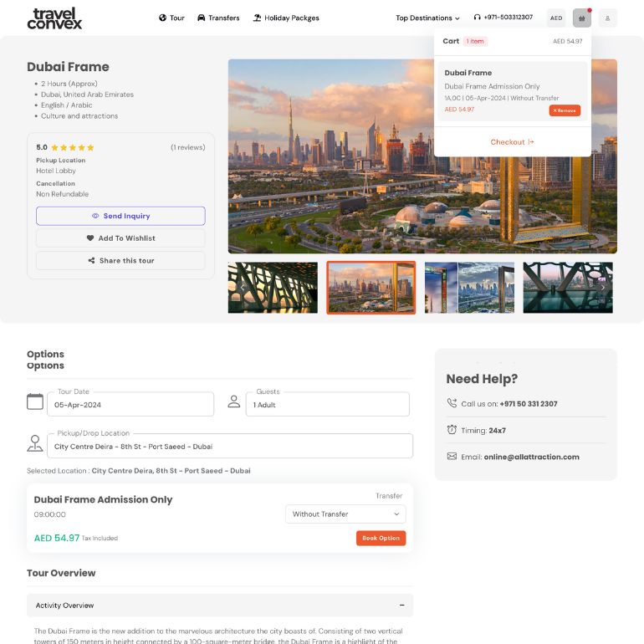
Task: Expand Top Destinations dropdown
Action: click(427, 18)
